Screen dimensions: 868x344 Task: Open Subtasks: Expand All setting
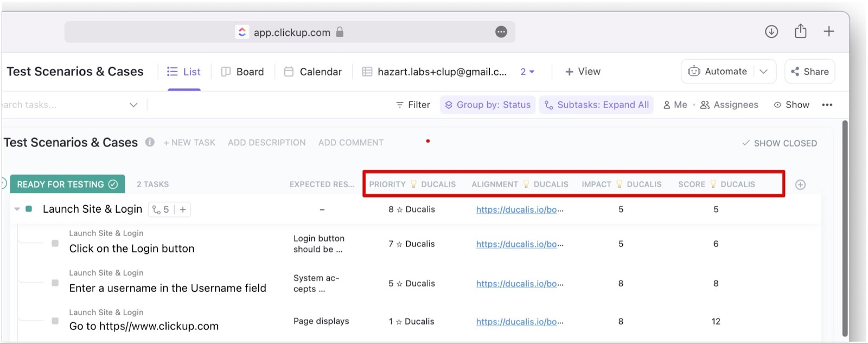click(x=596, y=105)
